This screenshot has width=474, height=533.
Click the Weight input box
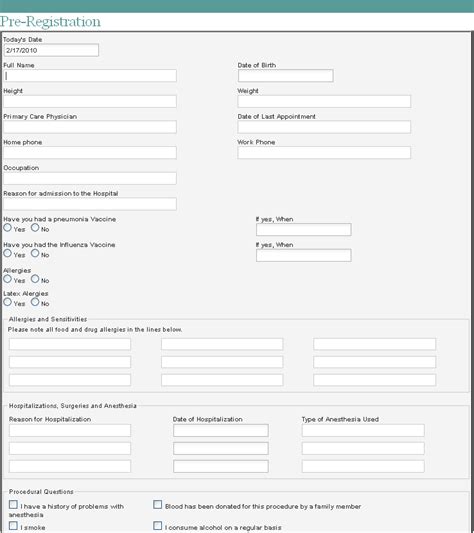click(324, 101)
